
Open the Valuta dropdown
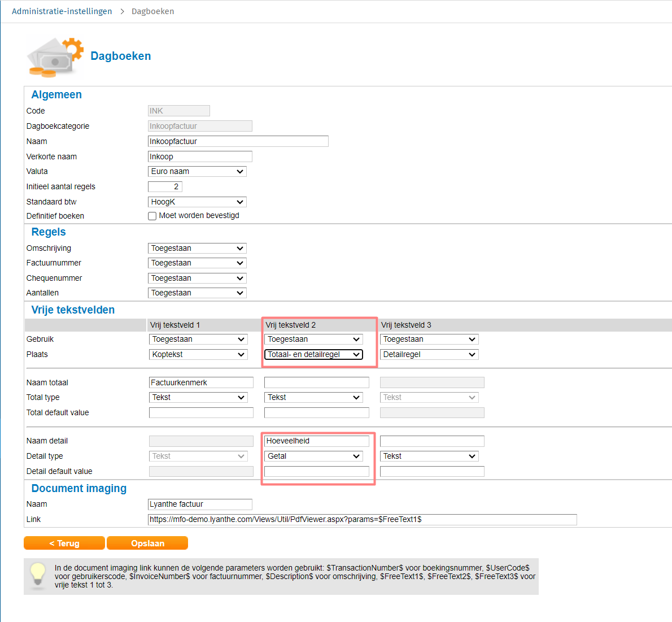coord(197,172)
